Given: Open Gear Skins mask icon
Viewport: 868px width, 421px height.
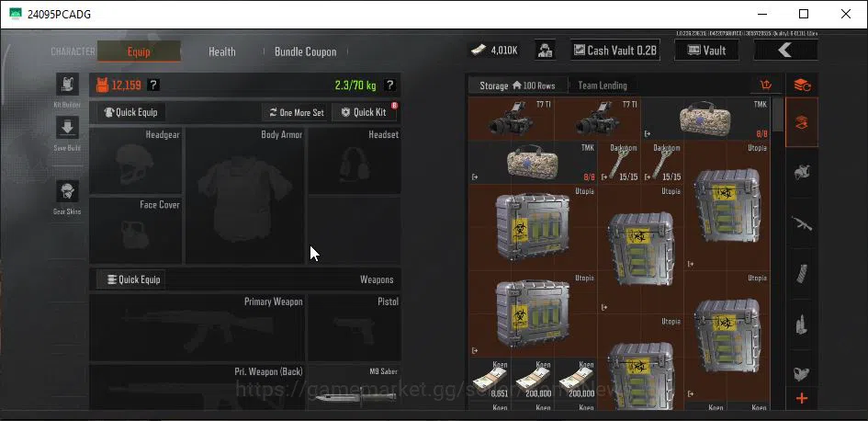Looking at the screenshot, I should point(67,192).
